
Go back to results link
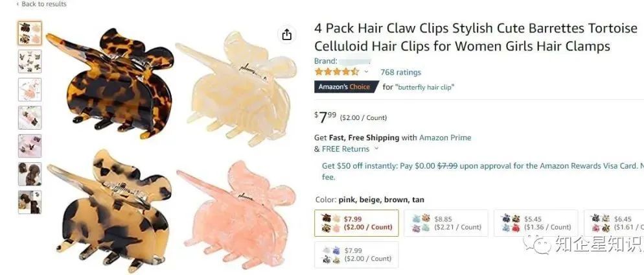coord(41,4)
